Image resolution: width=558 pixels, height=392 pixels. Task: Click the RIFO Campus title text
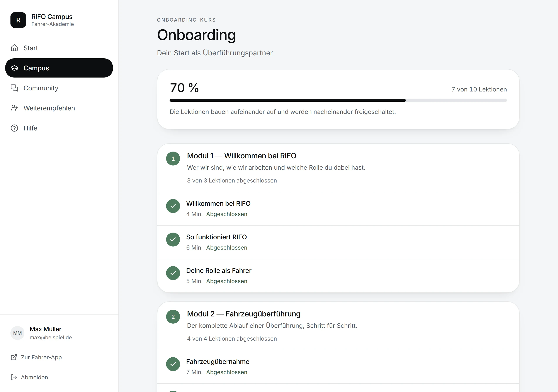coord(52,17)
